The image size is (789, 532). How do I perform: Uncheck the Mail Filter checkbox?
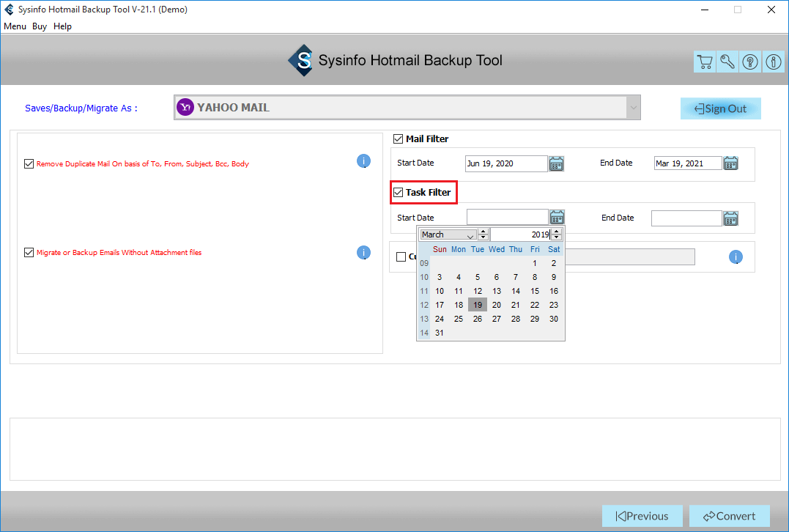click(x=398, y=138)
